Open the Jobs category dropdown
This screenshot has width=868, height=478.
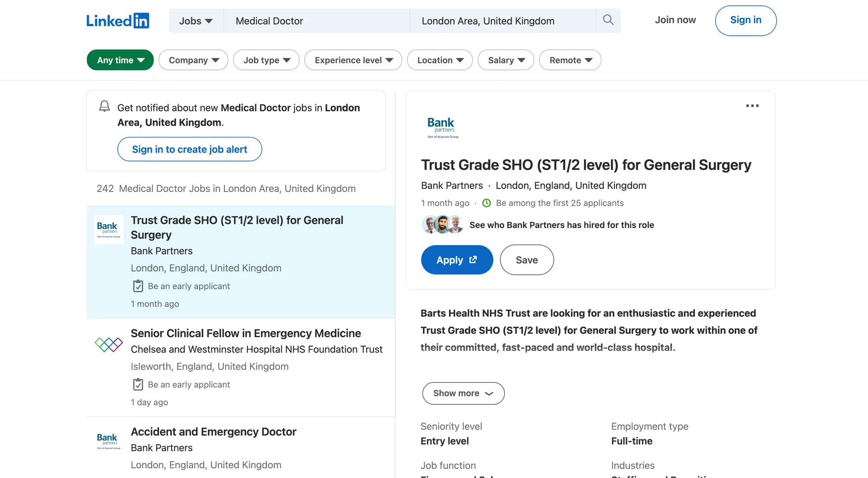(196, 21)
